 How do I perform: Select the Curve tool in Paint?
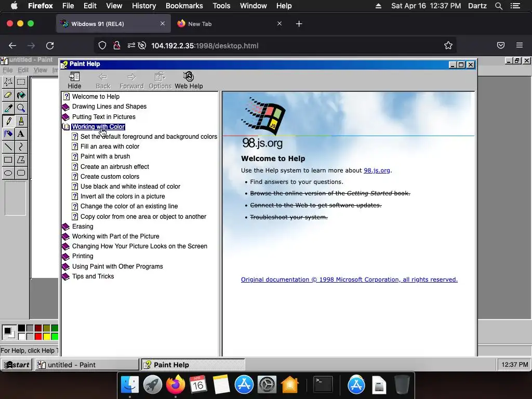(x=21, y=147)
